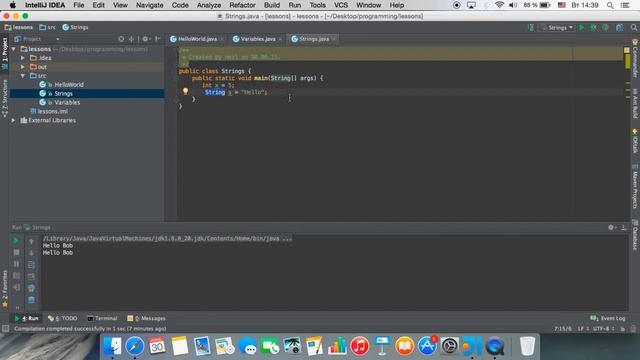Click the string literal "Hello" in the editor
The image size is (640, 360).
click(x=252, y=93)
